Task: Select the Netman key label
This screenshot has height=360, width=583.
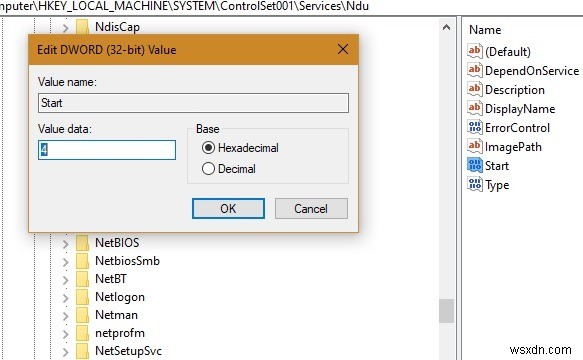Action: 116,315
